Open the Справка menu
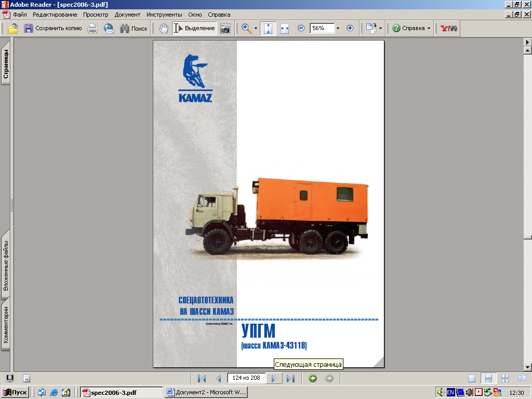 (x=219, y=15)
